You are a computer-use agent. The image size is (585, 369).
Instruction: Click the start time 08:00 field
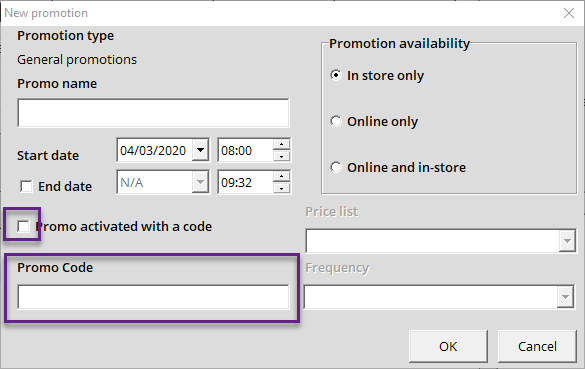point(245,150)
